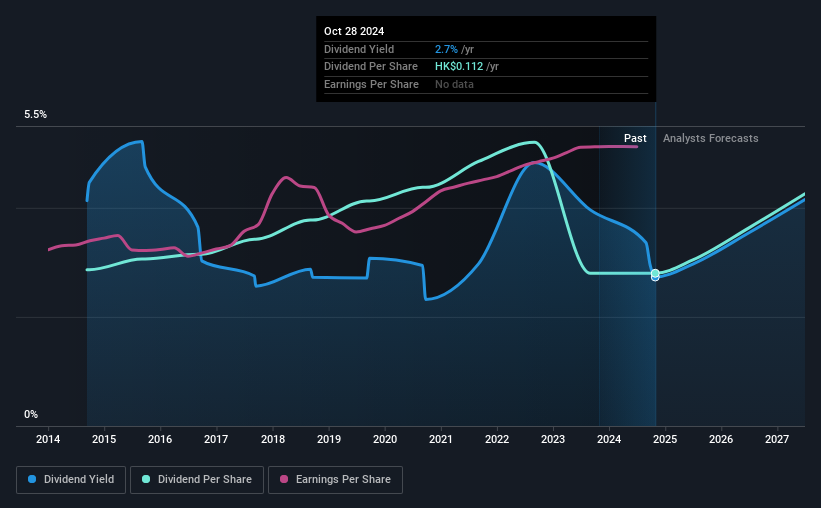Toggle the Dividend Per Share legend button
Viewport: 821px width, 508px height.
click(x=197, y=479)
